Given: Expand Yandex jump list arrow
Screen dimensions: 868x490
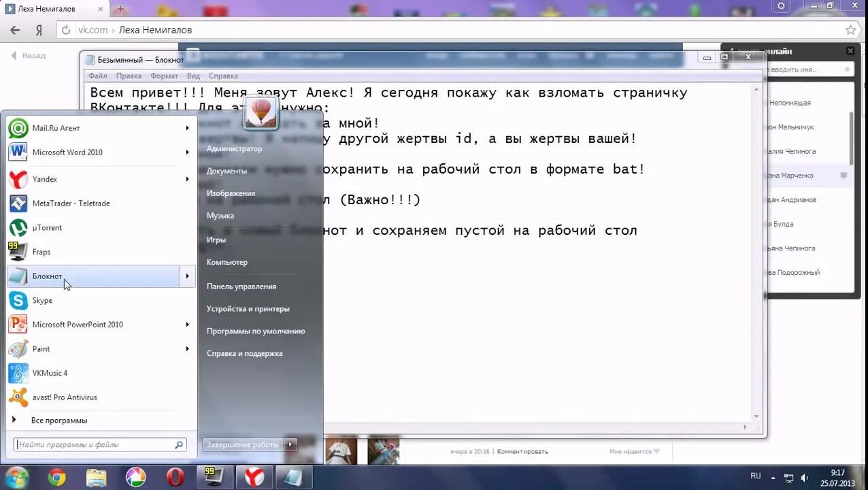Looking at the screenshot, I should click(187, 179).
